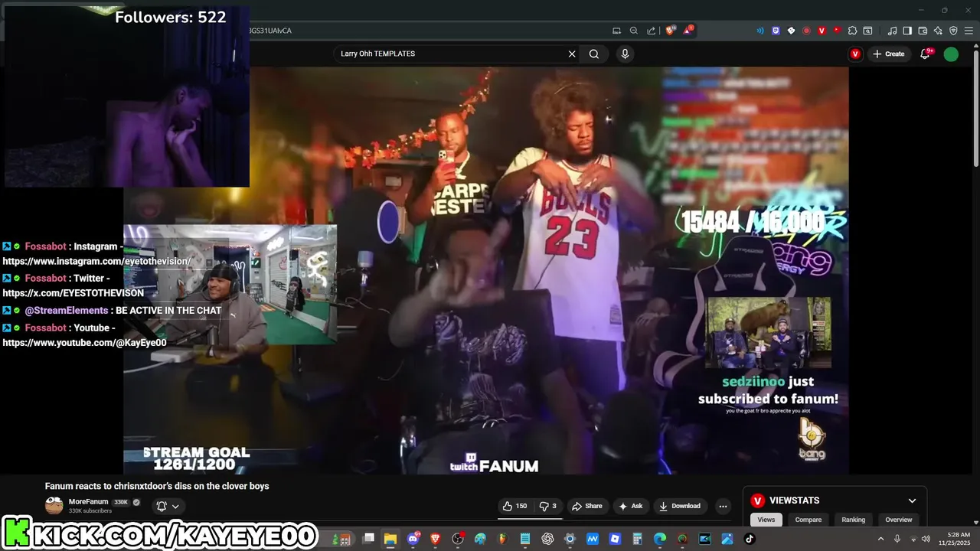980x551 pixels.
Task: Open the Twitch extension icon
Action: coord(776,31)
